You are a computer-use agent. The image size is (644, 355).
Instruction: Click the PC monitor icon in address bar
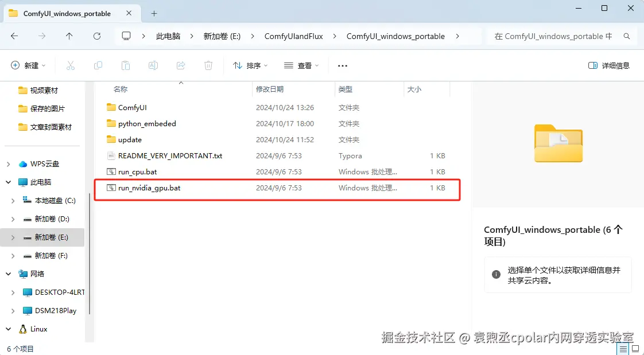click(x=126, y=36)
